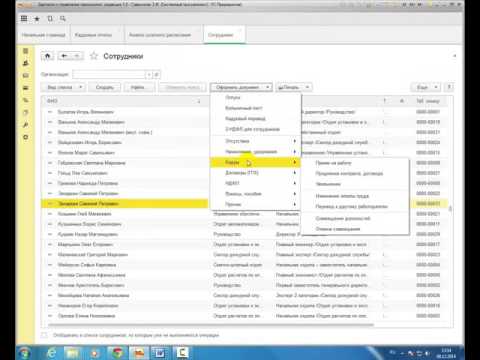The width and height of the screenshot is (480, 360).
Task: Expand the Организация dropdown arrow
Action: point(149,75)
